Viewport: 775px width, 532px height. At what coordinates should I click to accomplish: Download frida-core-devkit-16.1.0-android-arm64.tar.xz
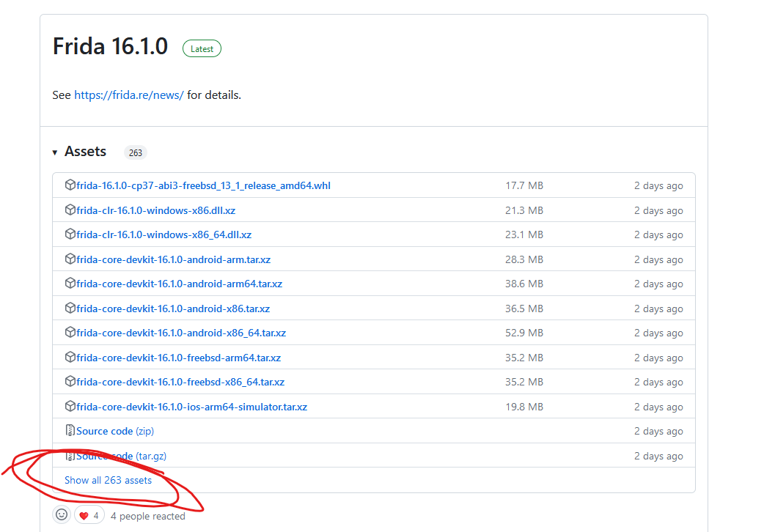pyautogui.click(x=179, y=284)
